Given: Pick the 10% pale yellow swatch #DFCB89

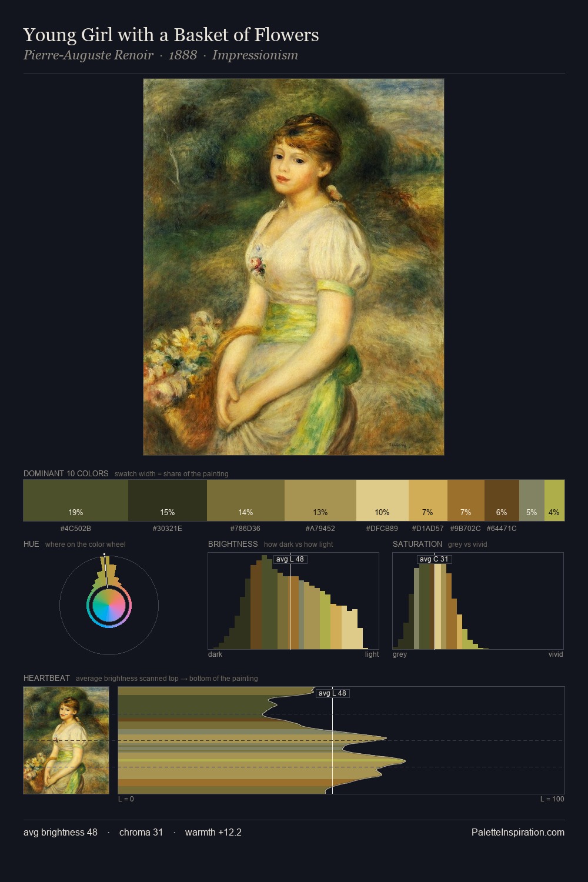Looking at the screenshot, I should pyautogui.click(x=382, y=500).
